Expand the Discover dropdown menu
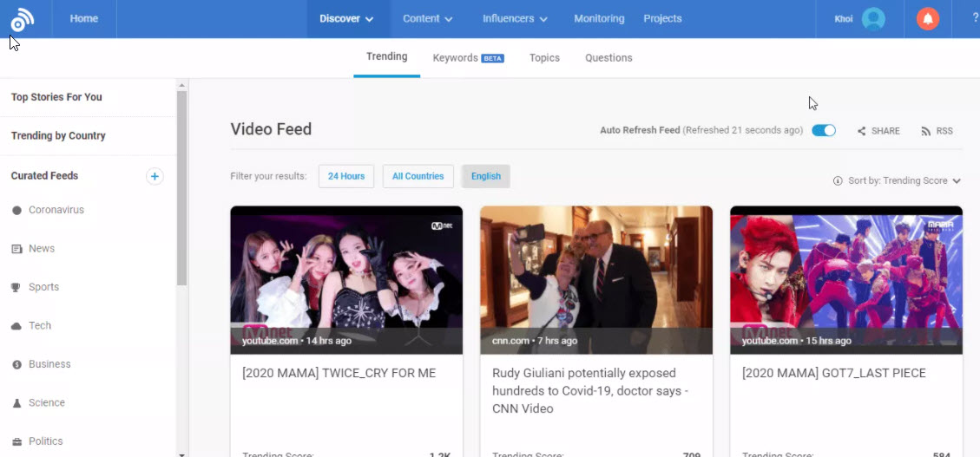The height and width of the screenshot is (457, 980). pyautogui.click(x=347, y=19)
